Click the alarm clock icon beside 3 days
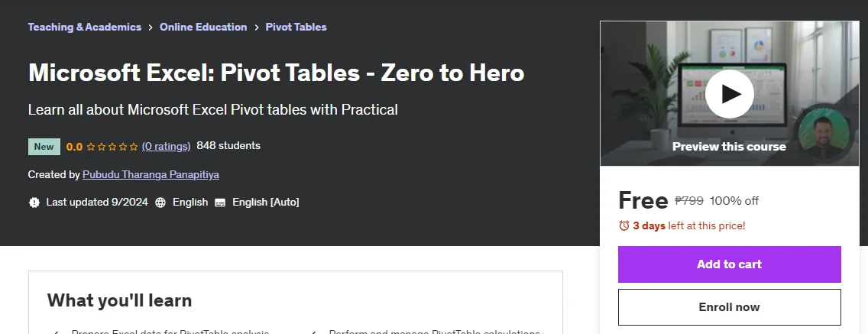Viewport: 868px width, 334px height. tap(623, 225)
